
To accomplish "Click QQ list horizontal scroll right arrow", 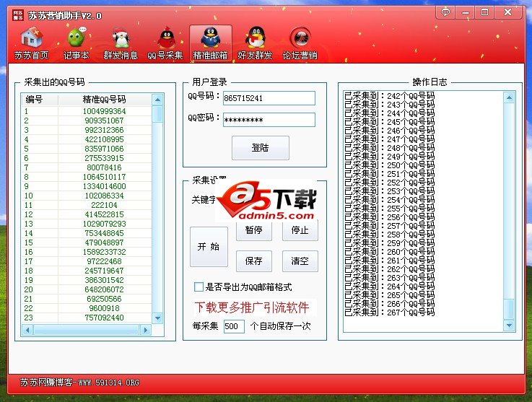I will tap(146, 330).
